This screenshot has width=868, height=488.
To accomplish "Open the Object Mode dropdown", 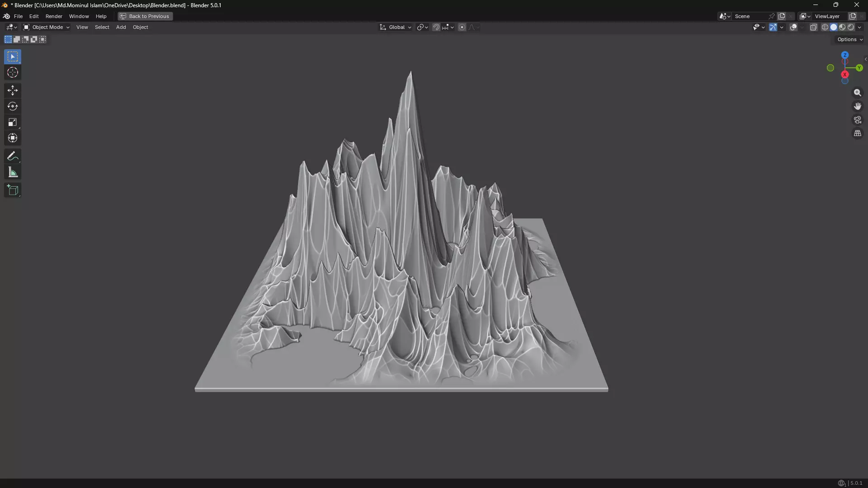I will point(47,27).
